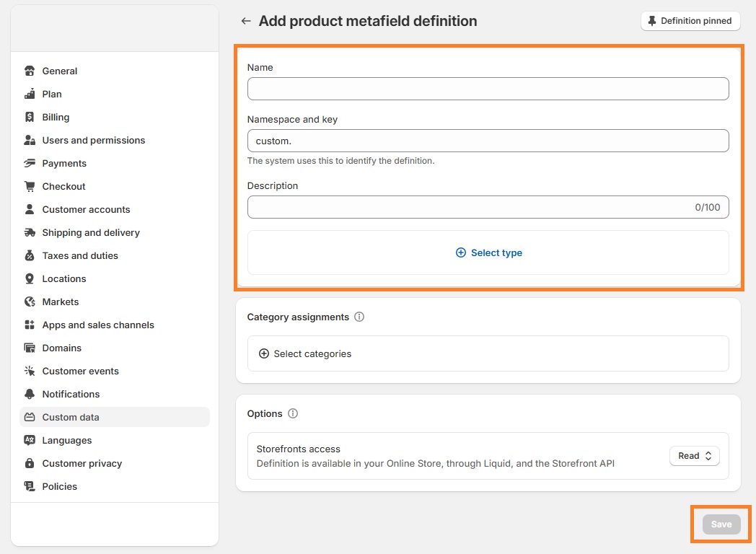Open the Storefronts access Read dropdown

pos(693,455)
